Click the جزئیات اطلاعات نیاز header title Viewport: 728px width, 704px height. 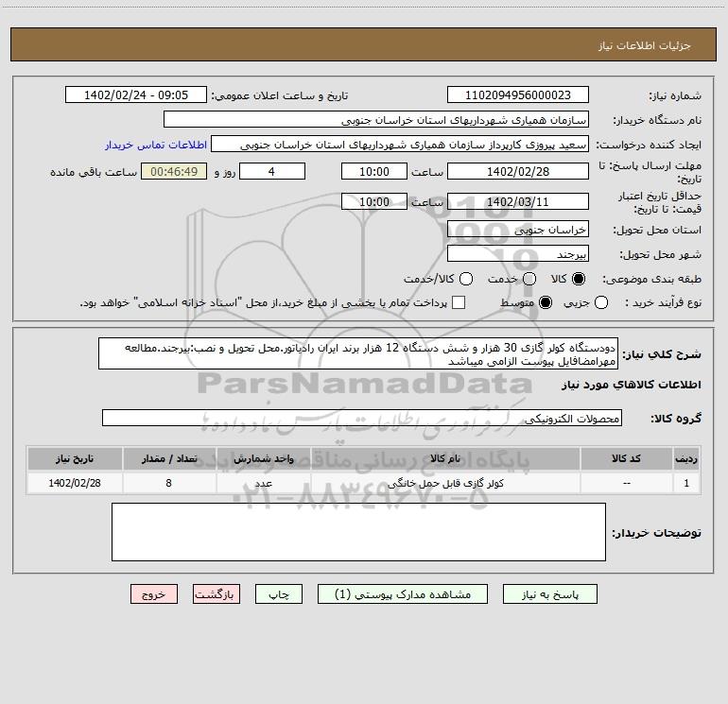[x=644, y=45]
